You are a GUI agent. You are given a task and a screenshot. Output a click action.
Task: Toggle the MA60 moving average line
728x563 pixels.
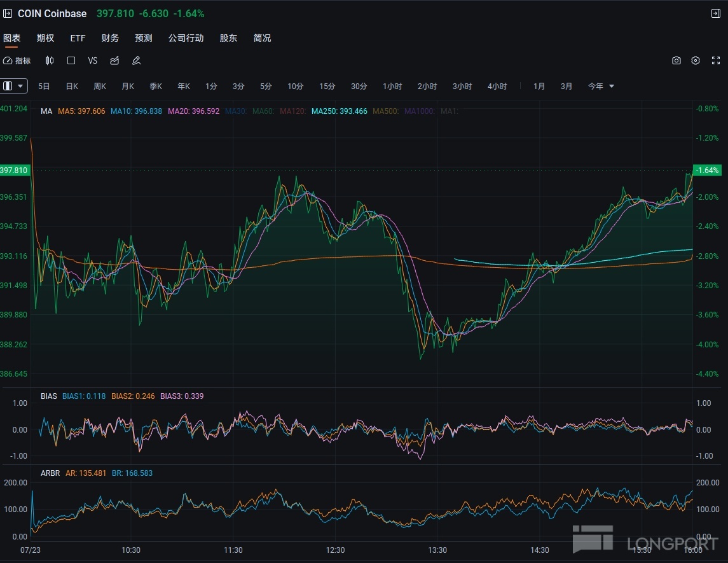(x=263, y=111)
